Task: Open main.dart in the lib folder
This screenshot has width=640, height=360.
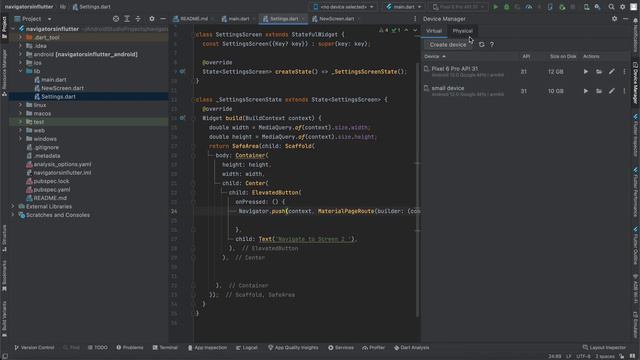Action: (53, 80)
